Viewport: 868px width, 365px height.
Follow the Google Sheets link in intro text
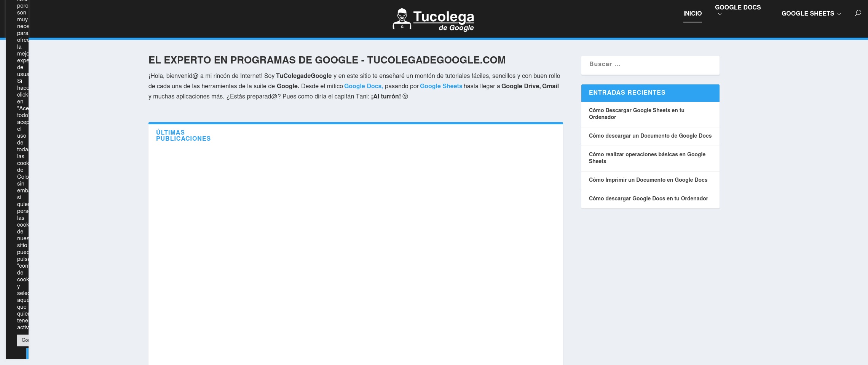[441, 86]
